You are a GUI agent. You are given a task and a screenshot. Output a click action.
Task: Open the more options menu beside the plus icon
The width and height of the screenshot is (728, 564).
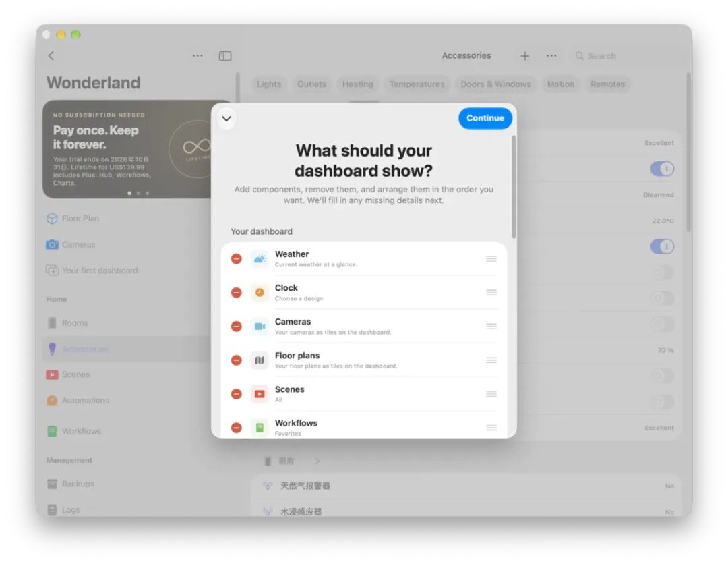click(x=551, y=56)
